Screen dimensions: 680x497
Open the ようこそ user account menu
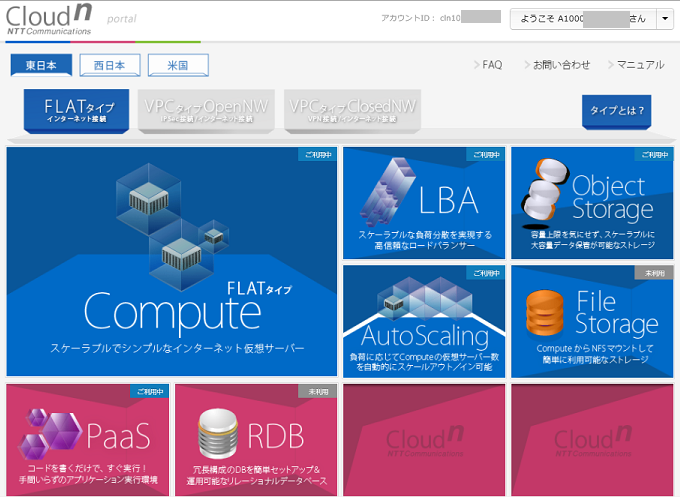583,19
